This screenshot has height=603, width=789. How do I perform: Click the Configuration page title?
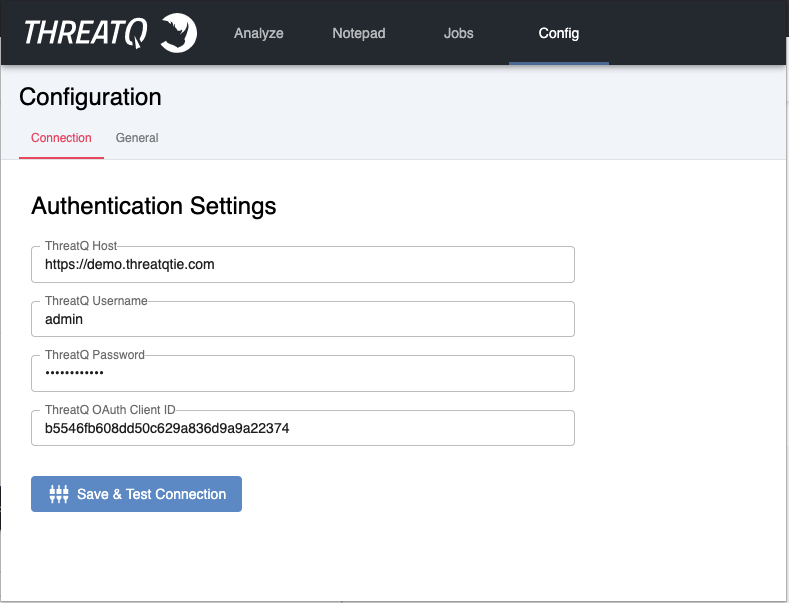[x=91, y=97]
